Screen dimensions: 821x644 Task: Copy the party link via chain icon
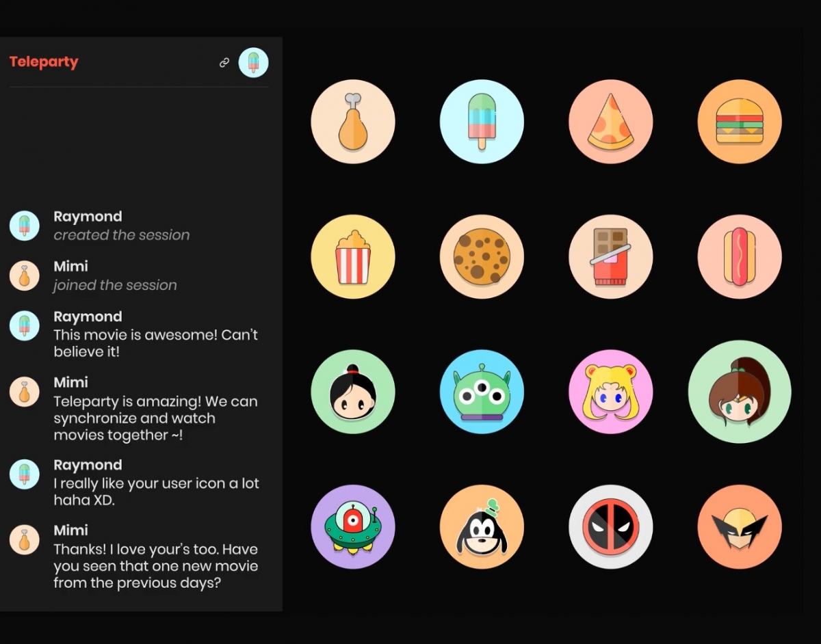(224, 62)
